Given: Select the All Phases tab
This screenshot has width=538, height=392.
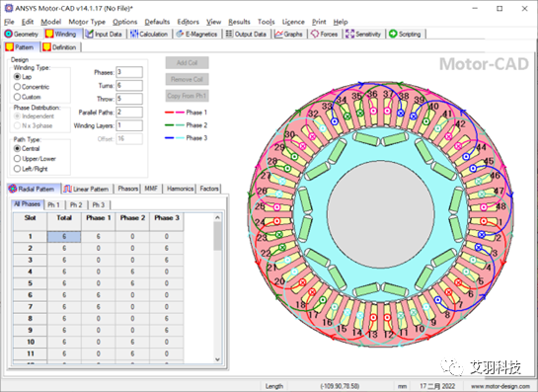Looking at the screenshot, I should (27, 204).
